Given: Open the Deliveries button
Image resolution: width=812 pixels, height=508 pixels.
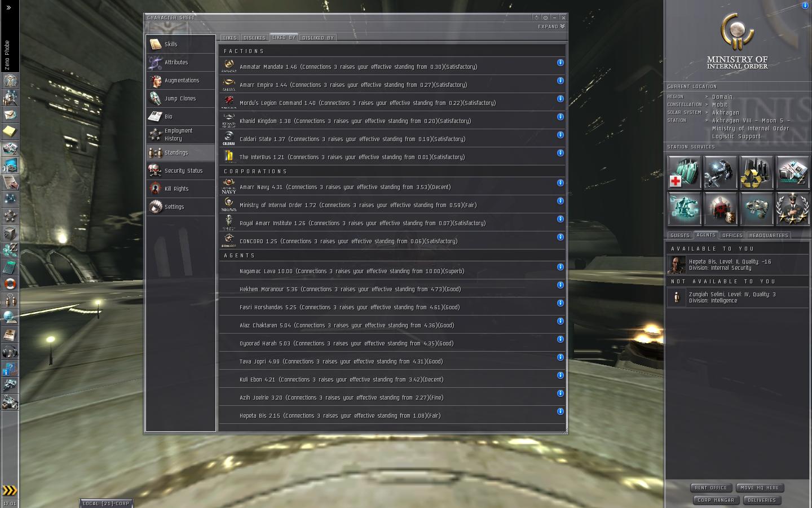Looking at the screenshot, I should 761,500.
